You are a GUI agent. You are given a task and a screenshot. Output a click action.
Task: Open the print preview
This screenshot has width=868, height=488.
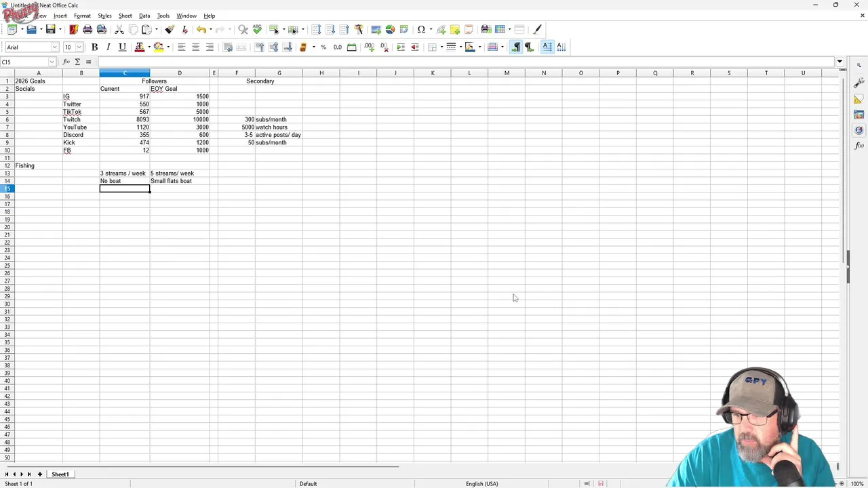tap(102, 29)
